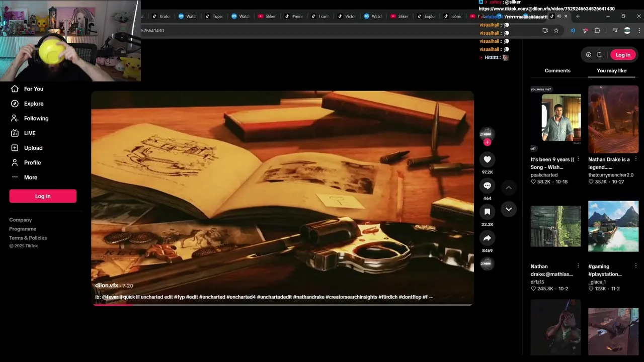Open the Chrome three-dot menu
This screenshot has width=644, height=362.
click(638, 31)
